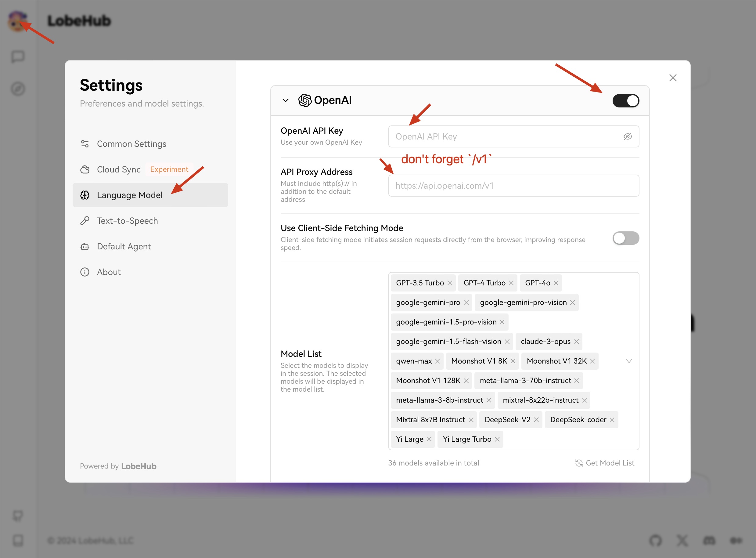Open the X (Twitter) icon in the footer

(682, 540)
